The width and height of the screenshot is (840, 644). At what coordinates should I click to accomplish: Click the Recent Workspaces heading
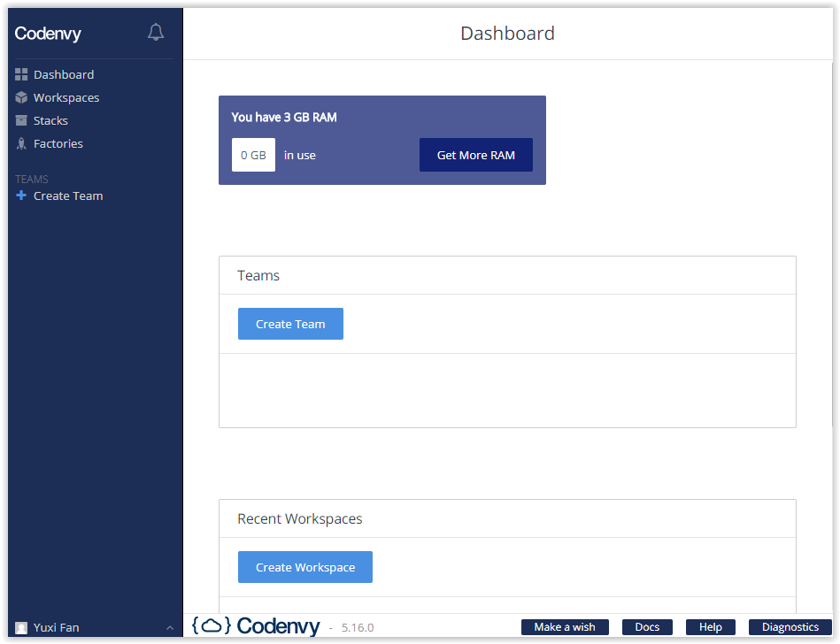click(x=300, y=518)
